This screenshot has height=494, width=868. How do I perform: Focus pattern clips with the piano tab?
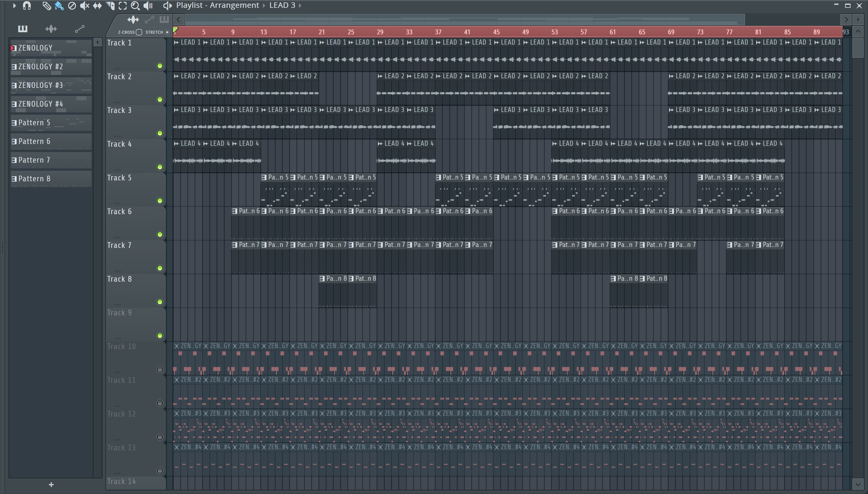pyautogui.click(x=164, y=19)
